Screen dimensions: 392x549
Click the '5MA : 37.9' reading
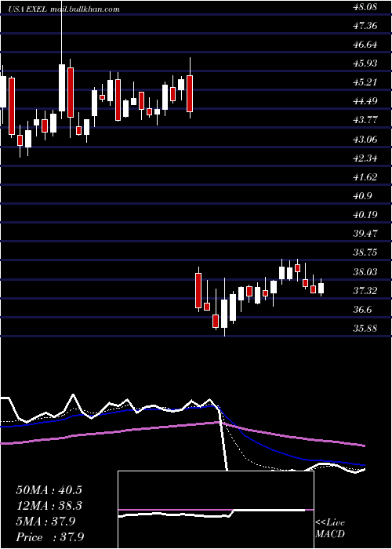pos(45,522)
